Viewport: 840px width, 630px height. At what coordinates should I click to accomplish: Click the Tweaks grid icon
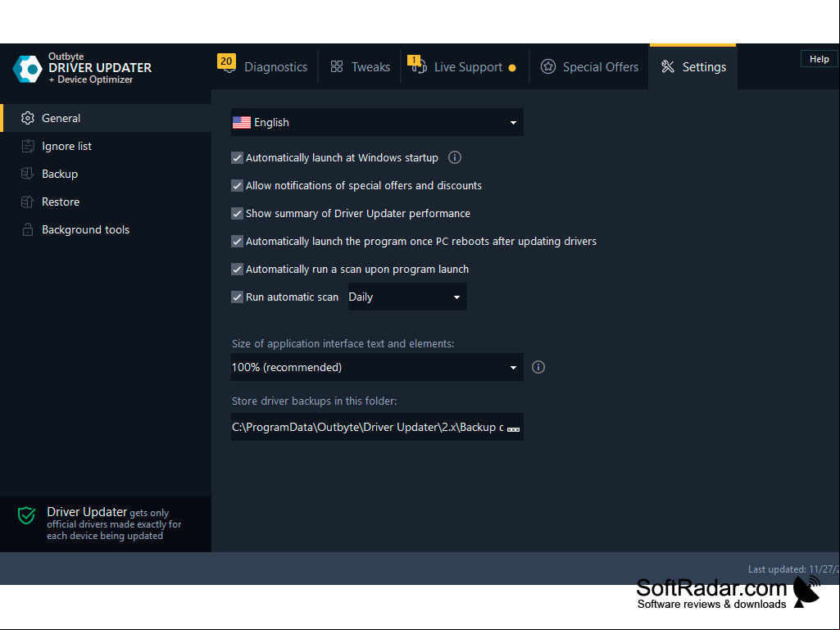point(337,66)
